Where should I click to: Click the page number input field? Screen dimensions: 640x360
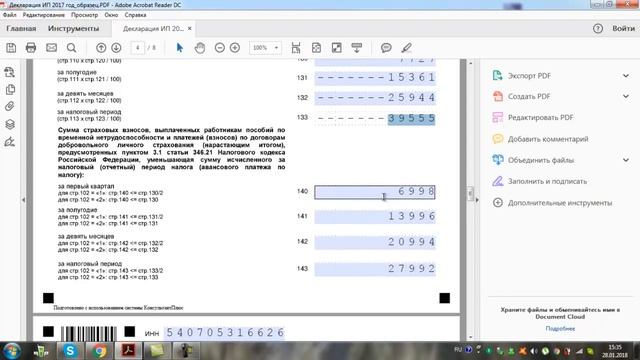point(138,48)
